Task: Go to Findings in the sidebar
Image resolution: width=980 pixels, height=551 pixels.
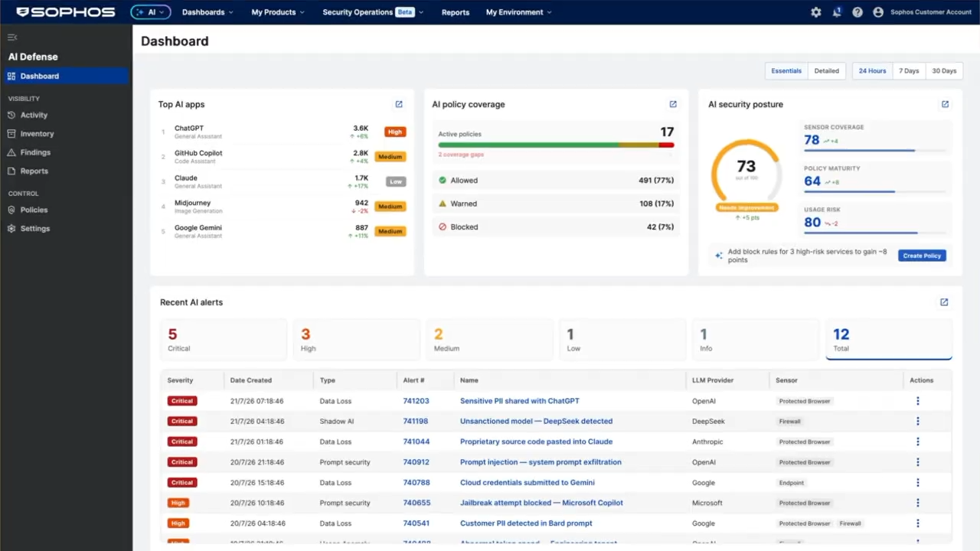Action: (x=35, y=152)
